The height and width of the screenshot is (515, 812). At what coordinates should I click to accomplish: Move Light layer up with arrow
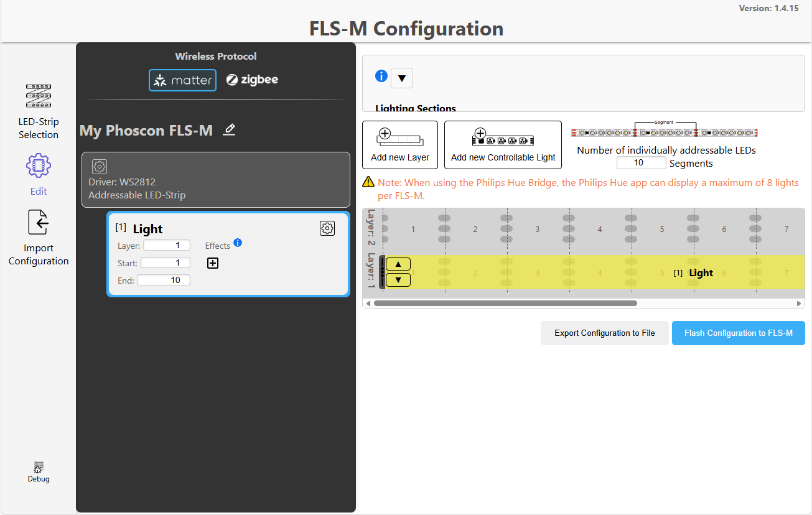398,264
